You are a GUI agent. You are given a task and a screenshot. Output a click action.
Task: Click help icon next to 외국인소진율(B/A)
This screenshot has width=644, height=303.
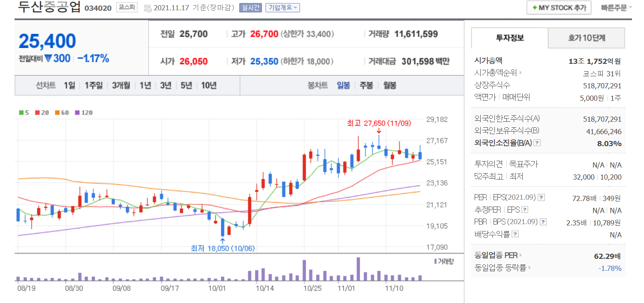[x=537, y=143]
